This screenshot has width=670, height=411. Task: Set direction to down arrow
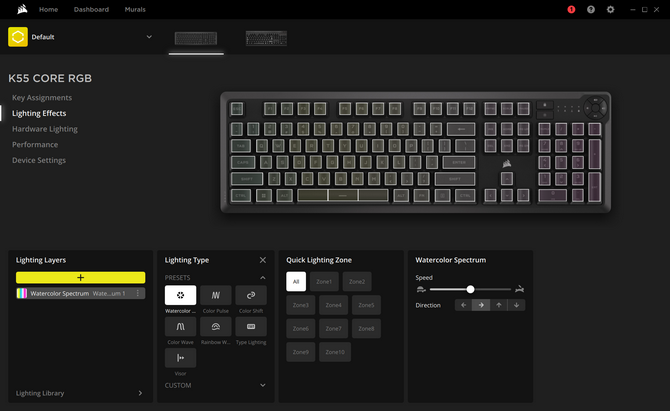tap(516, 305)
